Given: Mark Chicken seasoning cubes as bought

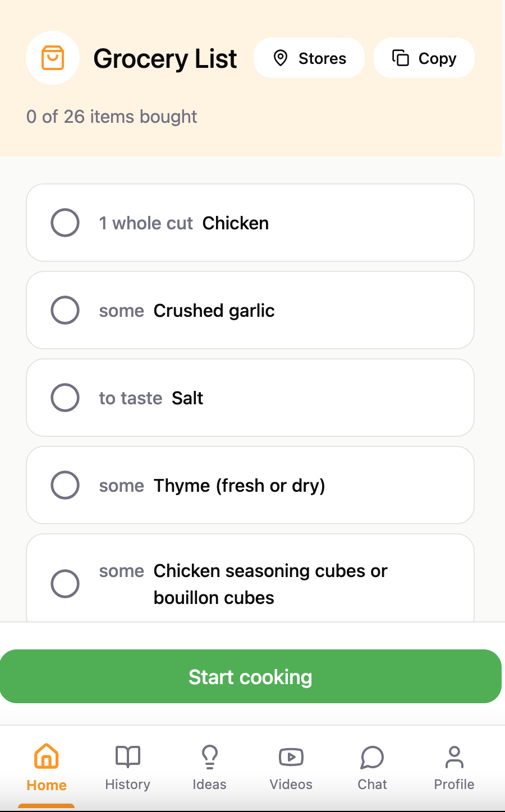Looking at the screenshot, I should tap(65, 584).
